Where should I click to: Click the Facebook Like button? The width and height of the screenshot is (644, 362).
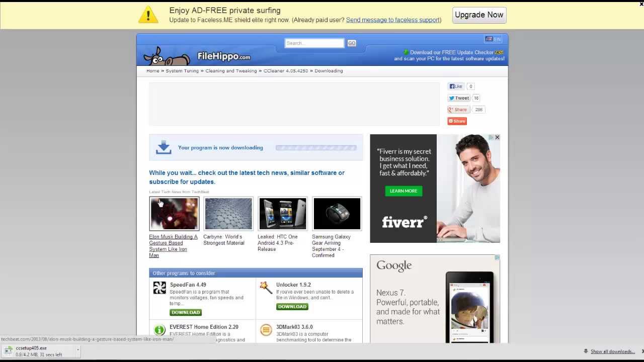click(456, 86)
